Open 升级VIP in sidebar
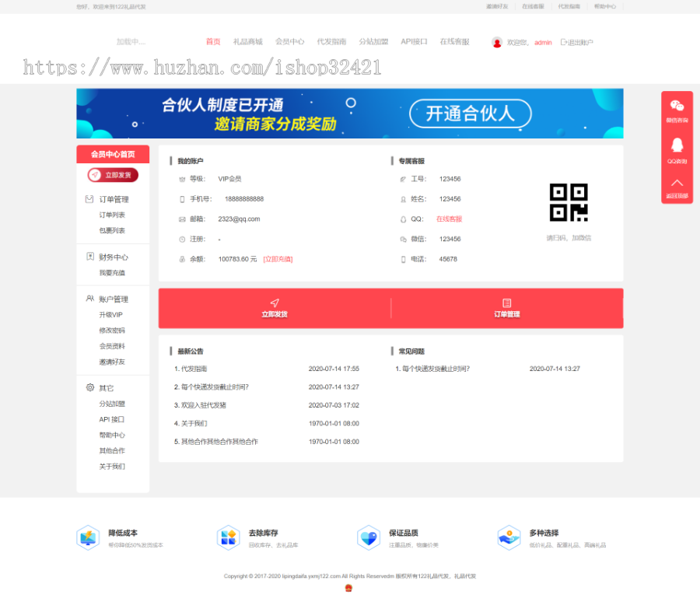 (110, 315)
